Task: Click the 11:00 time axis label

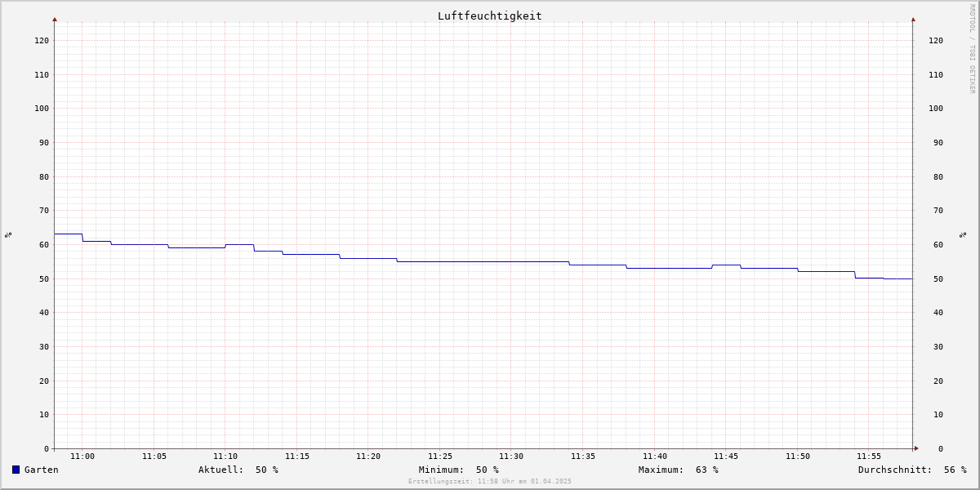Action: pyautogui.click(x=82, y=457)
